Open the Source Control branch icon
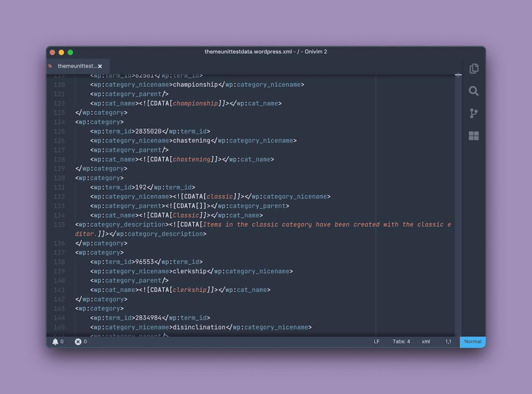Viewport: 532px width, 394px height. 473,113
